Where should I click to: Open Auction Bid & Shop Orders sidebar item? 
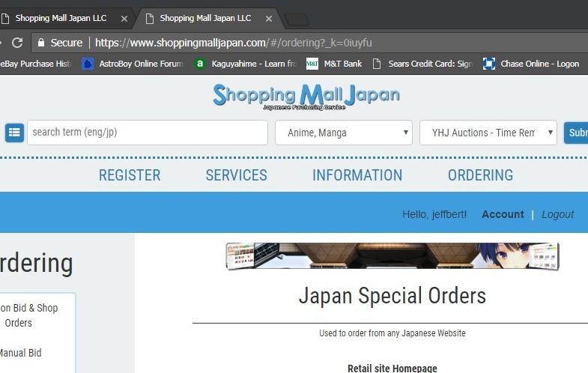click(x=29, y=315)
